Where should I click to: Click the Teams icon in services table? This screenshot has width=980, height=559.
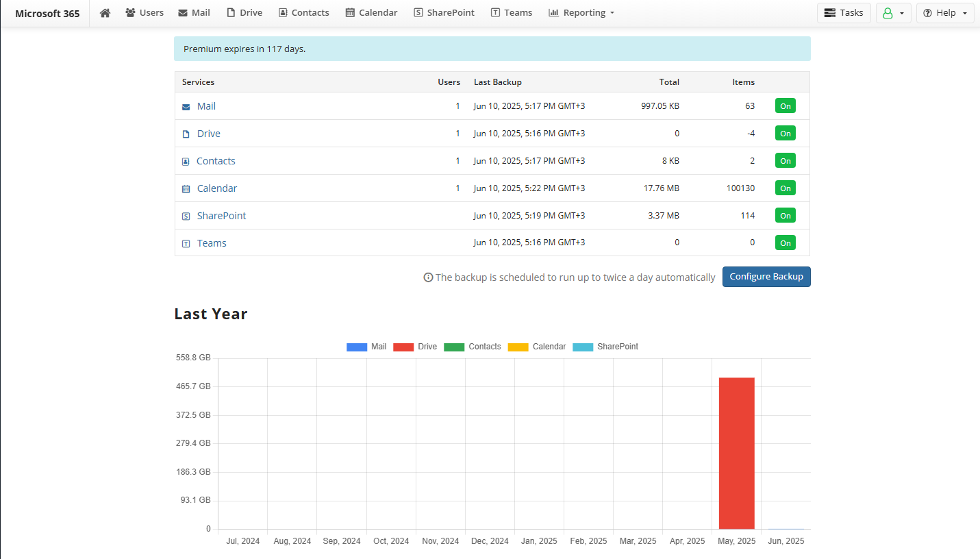point(186,244)
